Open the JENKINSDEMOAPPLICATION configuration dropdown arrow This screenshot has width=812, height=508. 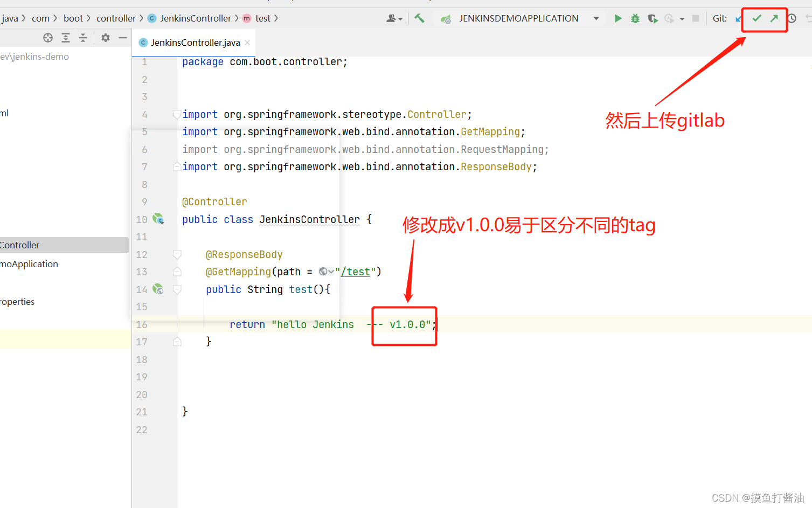pyautogui.click(x=596, y=18)
